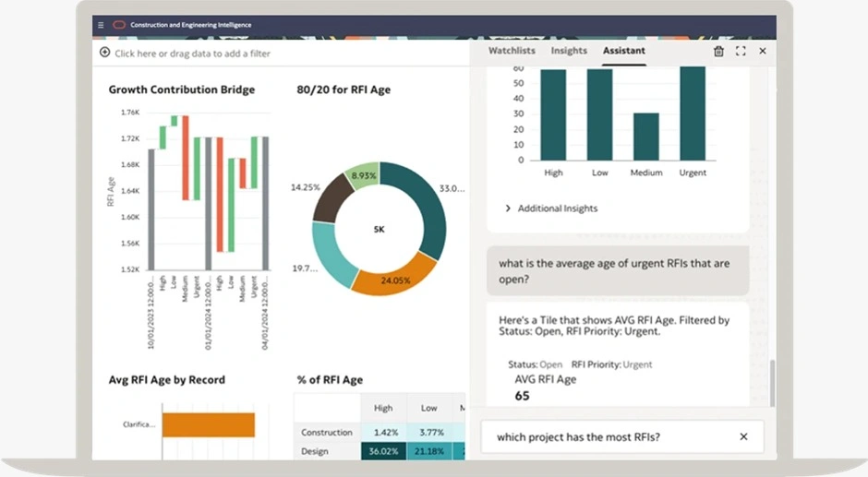This screenshot has height=477, width=868.
Task: Switch to the Watchlists tab
Action: (x=512, y=51)
